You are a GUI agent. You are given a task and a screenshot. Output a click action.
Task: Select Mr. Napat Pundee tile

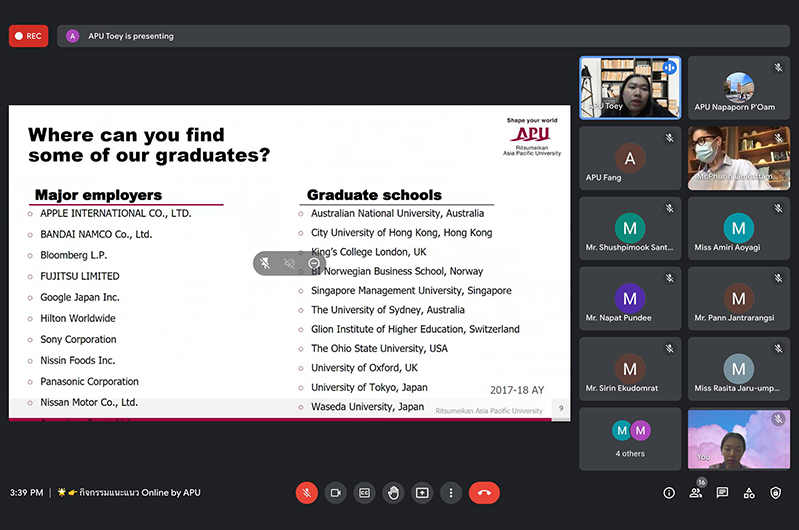(x=630, y=299)
